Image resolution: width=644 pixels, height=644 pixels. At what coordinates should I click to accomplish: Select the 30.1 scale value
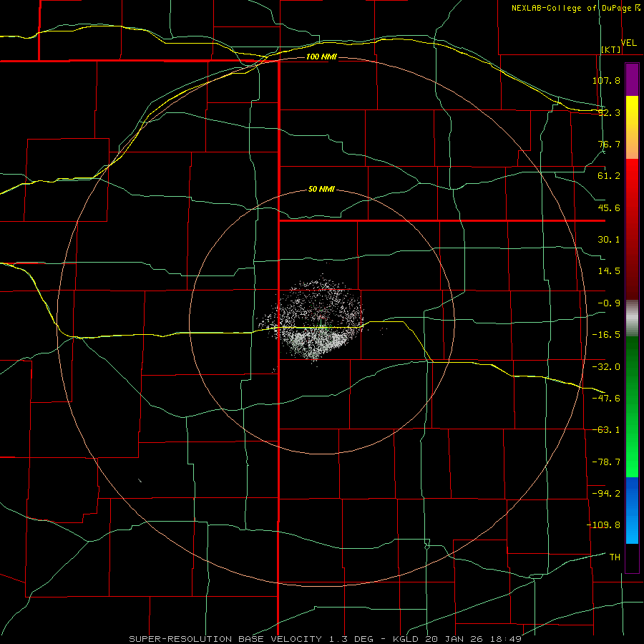609,240
